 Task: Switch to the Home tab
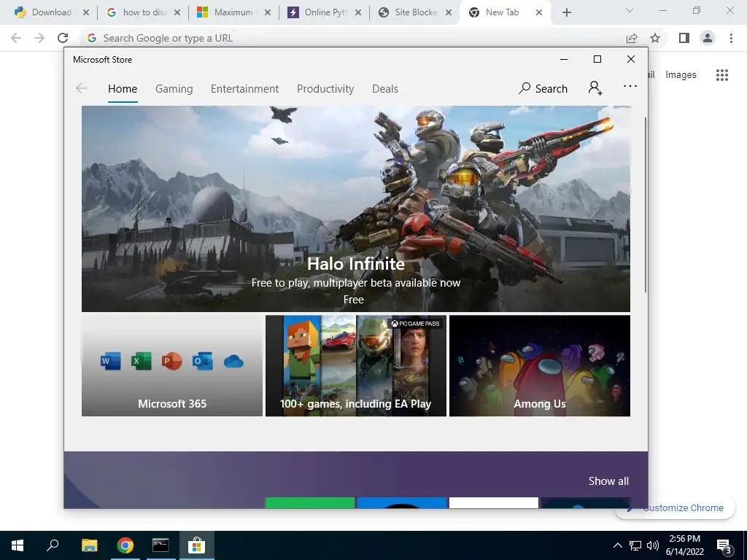click(x=123, y=89)
